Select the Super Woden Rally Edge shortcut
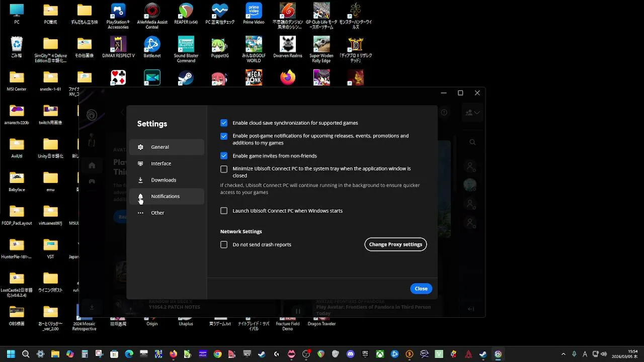644x362 pixels. point(321,49)
